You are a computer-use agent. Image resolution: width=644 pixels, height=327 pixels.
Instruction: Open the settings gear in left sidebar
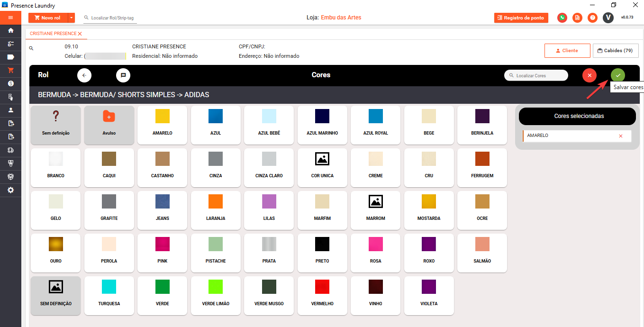click(x=10, y=190)
